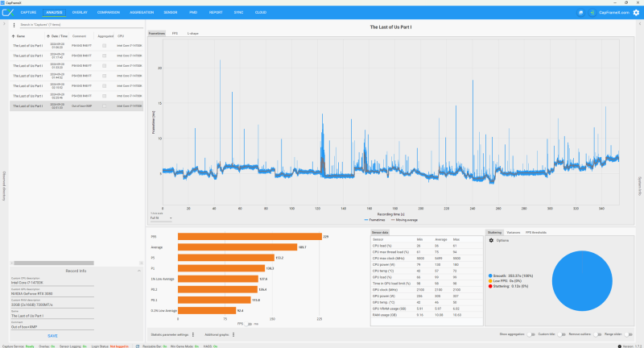Click the Resizable Bar status icon
Image resolution: width=644 pixels, height=348 pixels.
tap(138, 346)
